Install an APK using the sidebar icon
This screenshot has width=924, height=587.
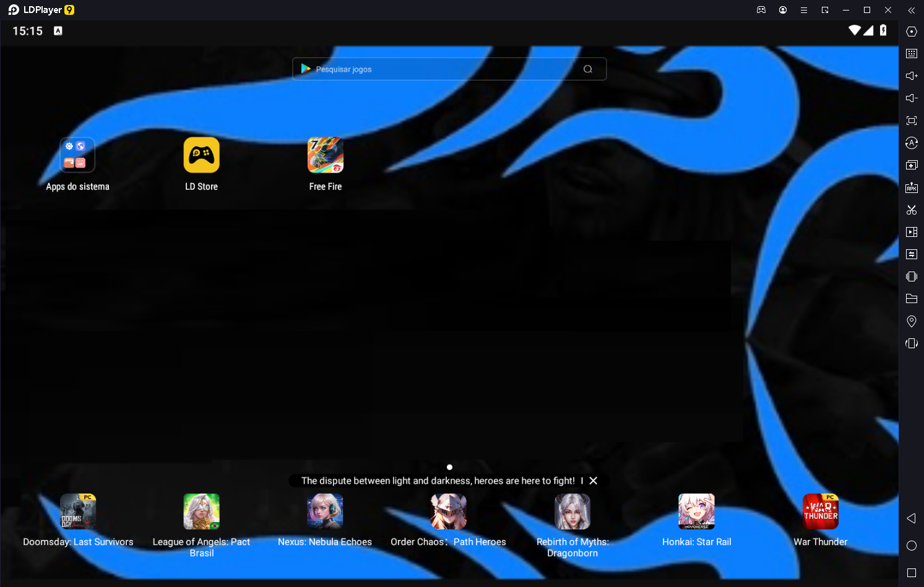(x=912, y=187)
